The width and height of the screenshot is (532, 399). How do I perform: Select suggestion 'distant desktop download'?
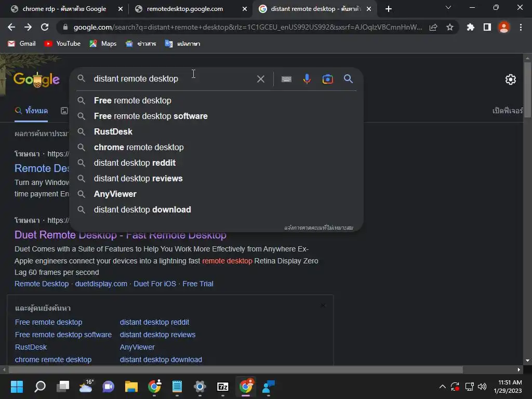[x=216, y=210]
